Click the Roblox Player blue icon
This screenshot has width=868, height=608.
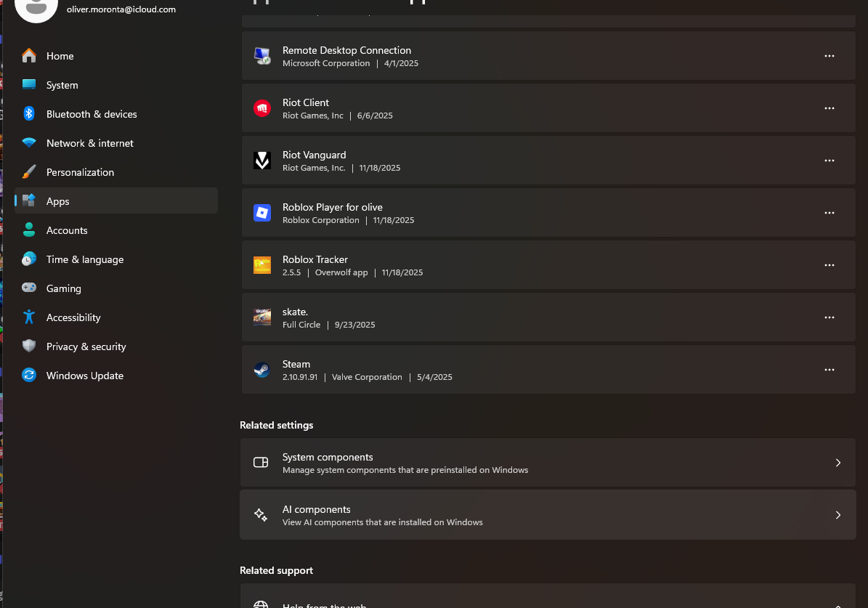click(261, 213)
